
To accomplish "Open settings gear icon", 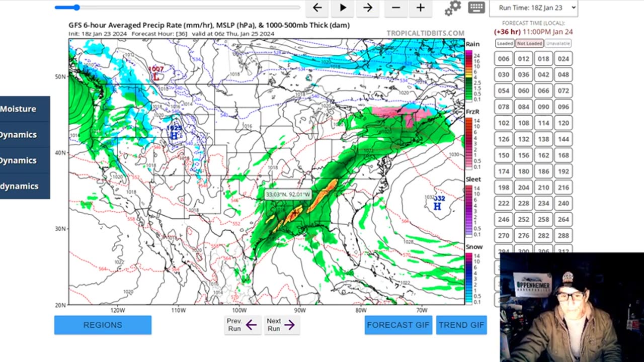I will click(x=452, y=8).
